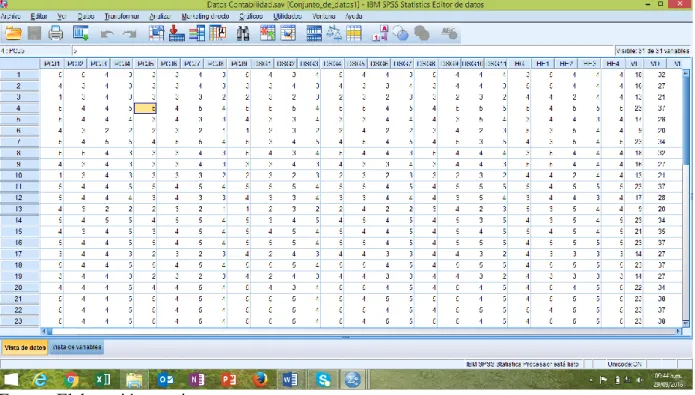This screenshot has height=395, width=695.
Task: Click the cell value edit field above grid
Action: [343, 51]
